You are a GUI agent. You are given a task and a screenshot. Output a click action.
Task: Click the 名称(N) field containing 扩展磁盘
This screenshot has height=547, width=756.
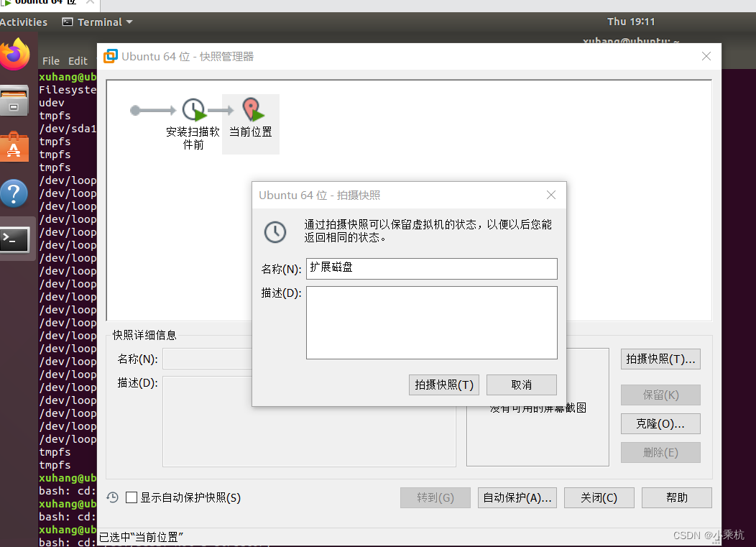click(x=431, y=269)
